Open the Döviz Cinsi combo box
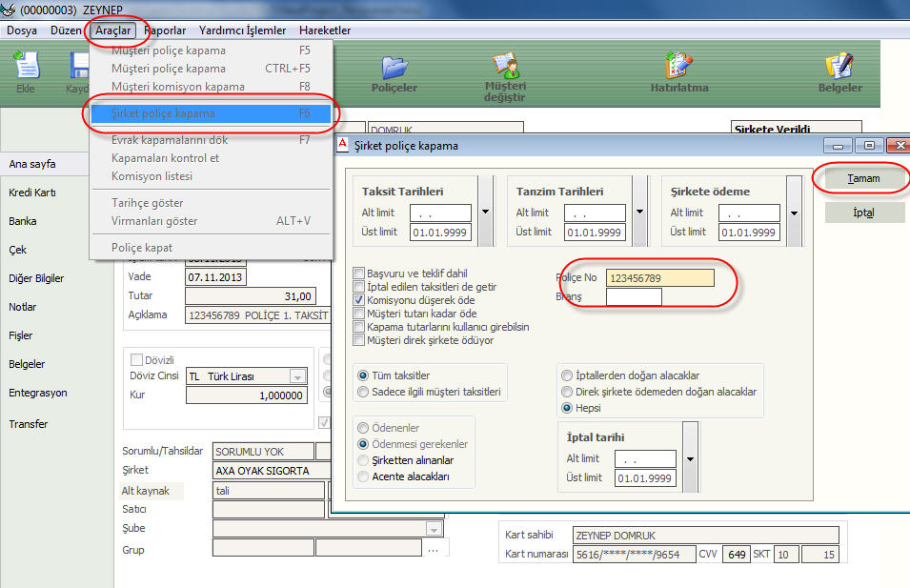The width and height of the screenshot is (910, 588). pyautogui.click(x=297, y=376)
